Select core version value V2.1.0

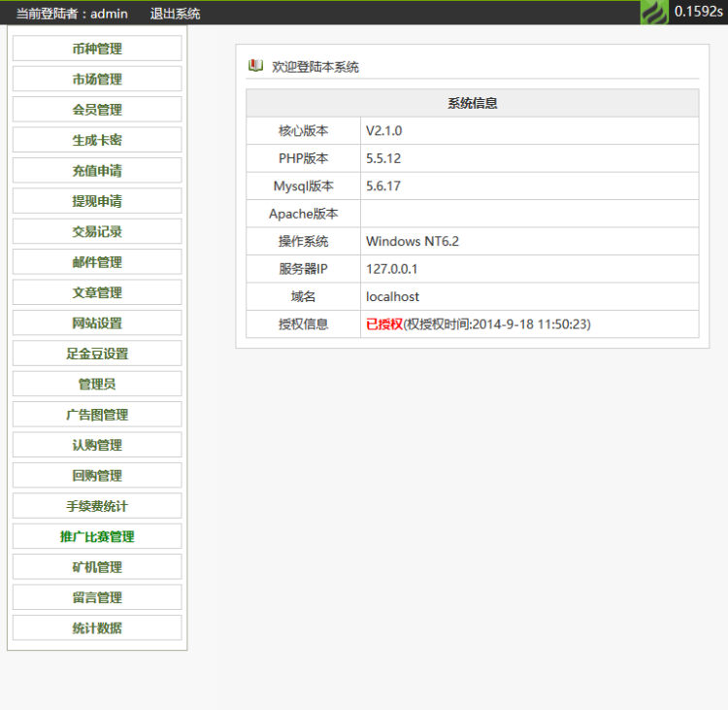tap(384, 131)
